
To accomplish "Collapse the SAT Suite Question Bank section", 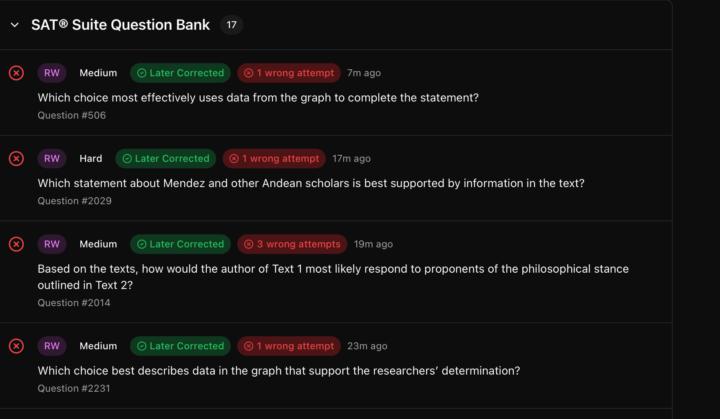I will click(14, 25).
